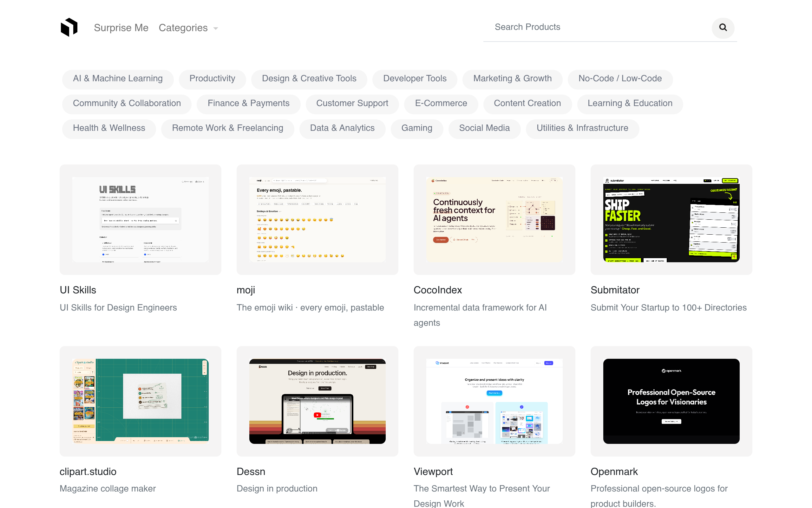Select the Social Media tag
The image size is (812, 508).
(x=484, y=128)
